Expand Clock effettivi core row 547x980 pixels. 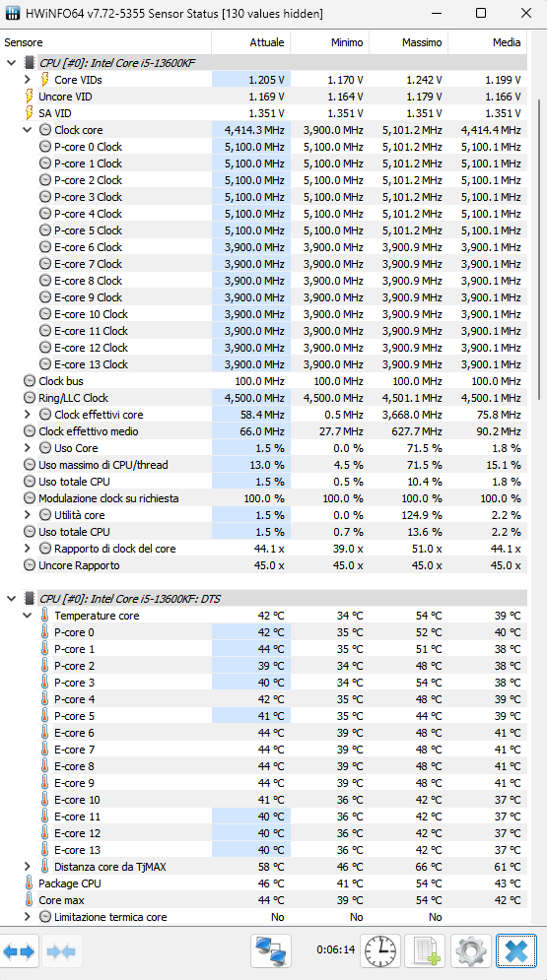pyautogui.click(x=27, y=415)
